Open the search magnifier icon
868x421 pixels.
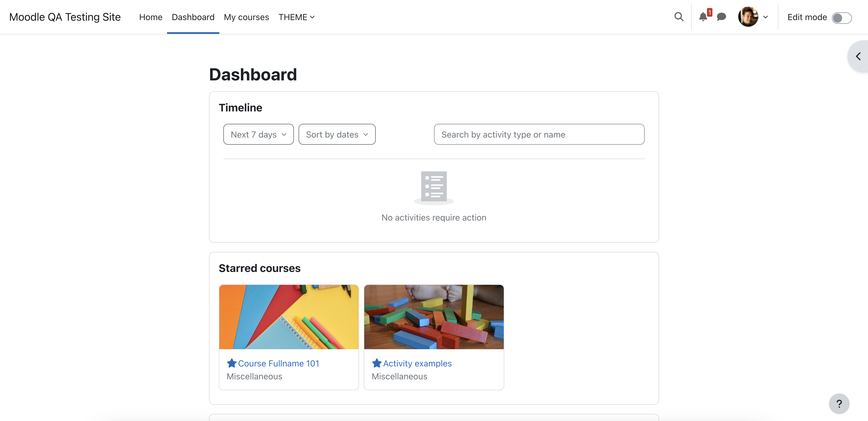pos(679,17)
